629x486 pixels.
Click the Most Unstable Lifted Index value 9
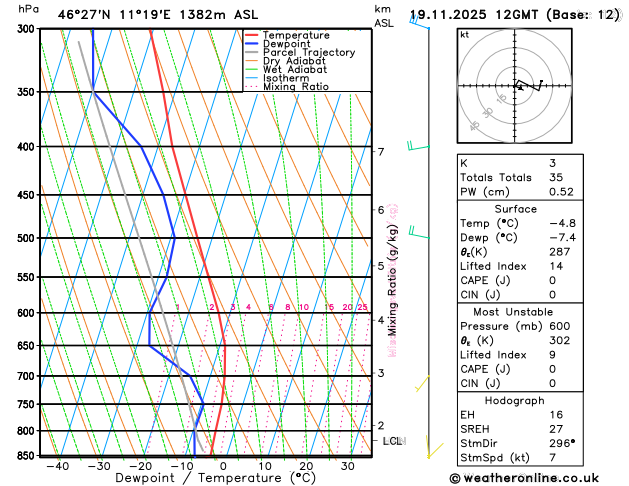point(553,355)
